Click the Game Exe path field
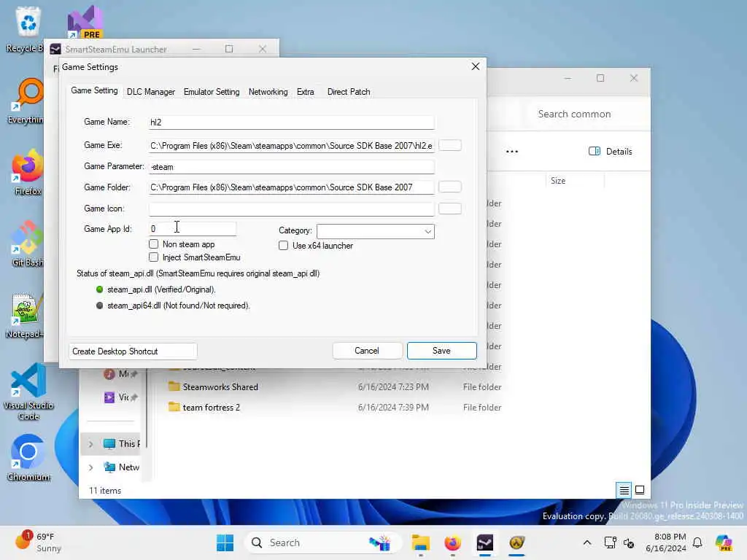Image resolution: width=747 pixels, height=560 pixels. click(292, 146)
